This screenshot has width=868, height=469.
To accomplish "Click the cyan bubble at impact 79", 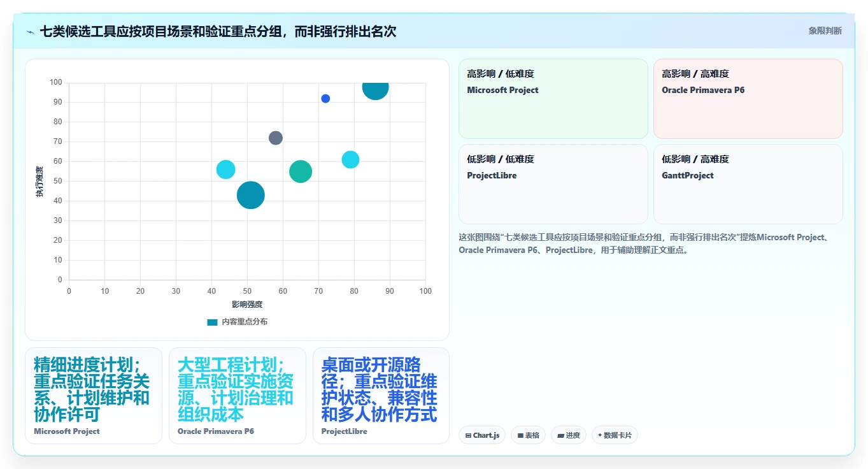I will [350, 159].
